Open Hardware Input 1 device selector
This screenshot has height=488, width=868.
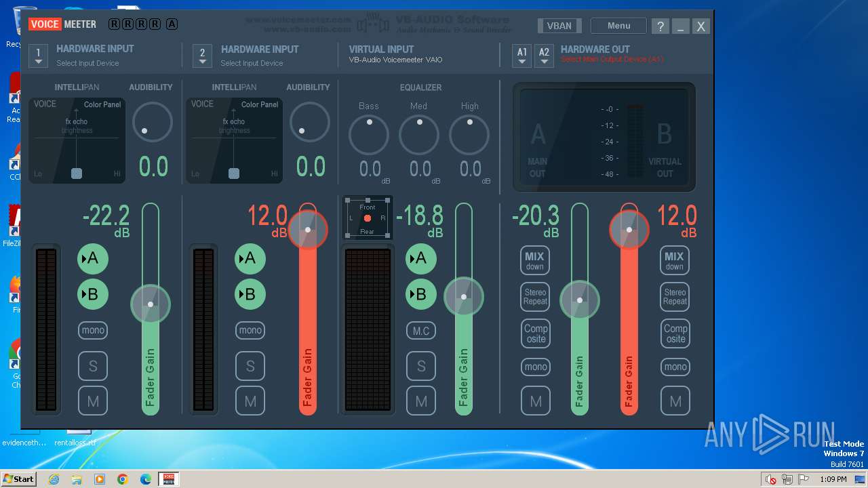39,56
